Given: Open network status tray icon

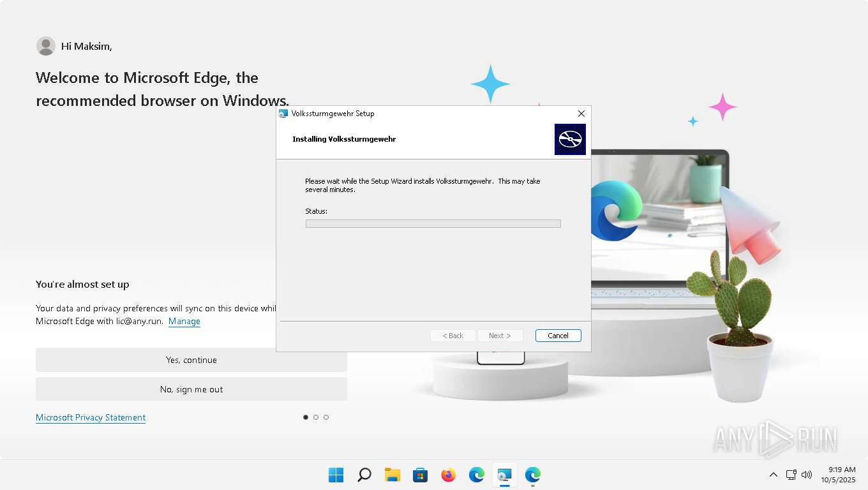Looking at the screenshot, I should pyautogui.click(x=791, y=475).
